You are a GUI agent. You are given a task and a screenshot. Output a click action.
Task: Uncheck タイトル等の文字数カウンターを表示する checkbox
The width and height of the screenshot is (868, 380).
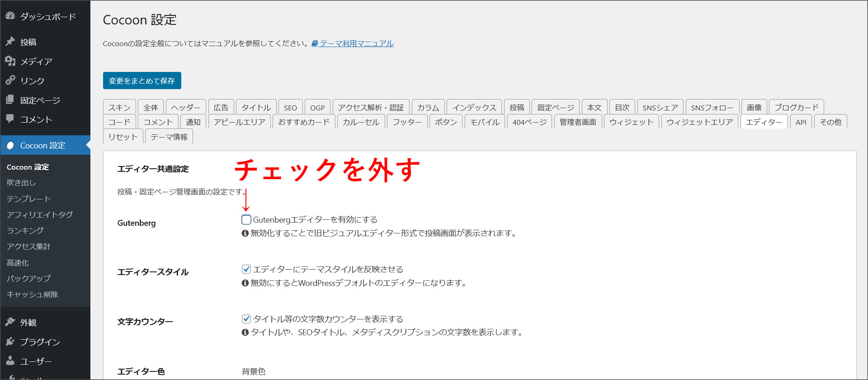(x=246, y=319)
